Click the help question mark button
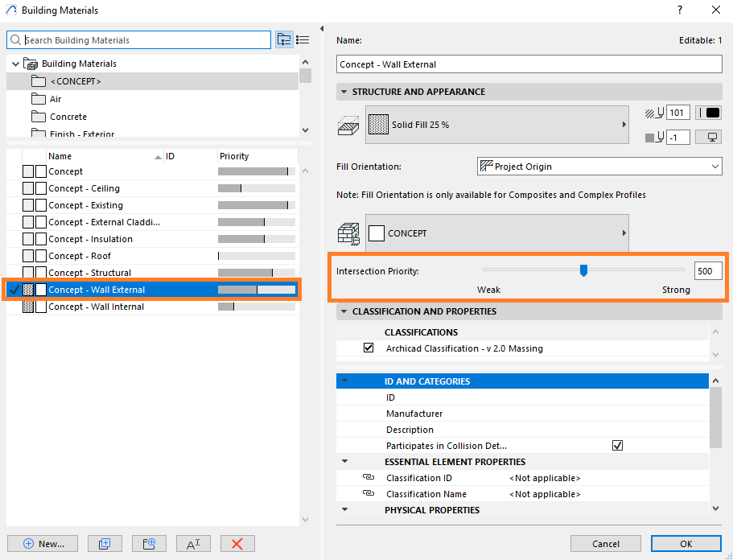Viewport: 733px width, 560px height. pos(680,10)
